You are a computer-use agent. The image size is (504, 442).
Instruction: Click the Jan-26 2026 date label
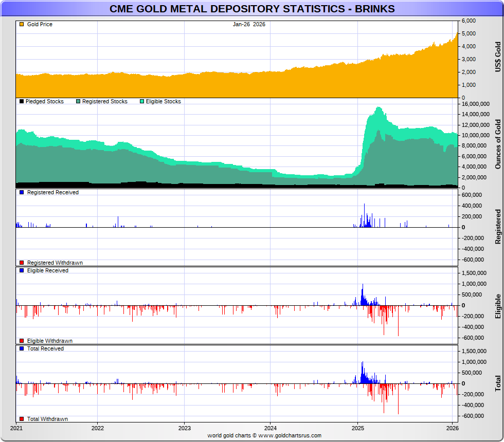[x=249, y=25]
